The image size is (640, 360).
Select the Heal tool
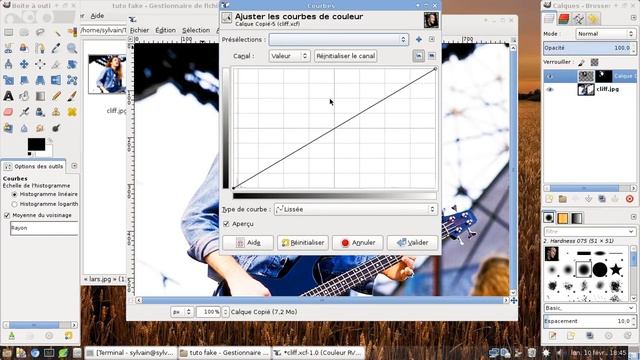(72, 112)
